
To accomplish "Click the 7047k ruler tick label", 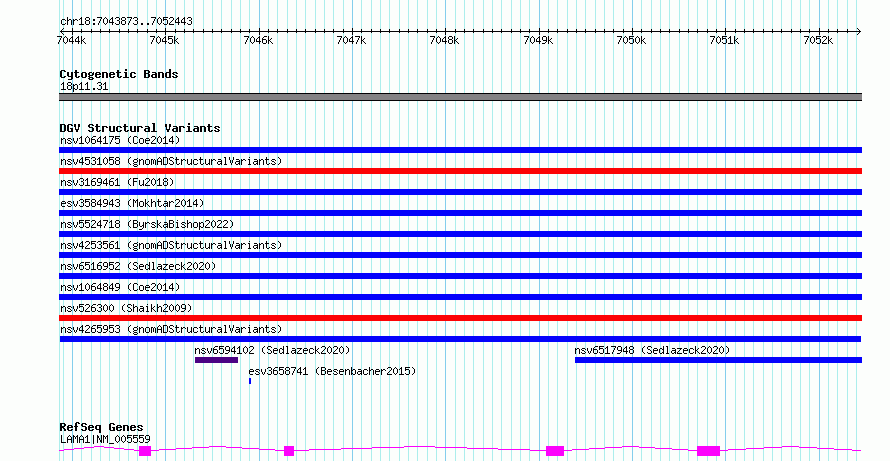I will point(351,40).
